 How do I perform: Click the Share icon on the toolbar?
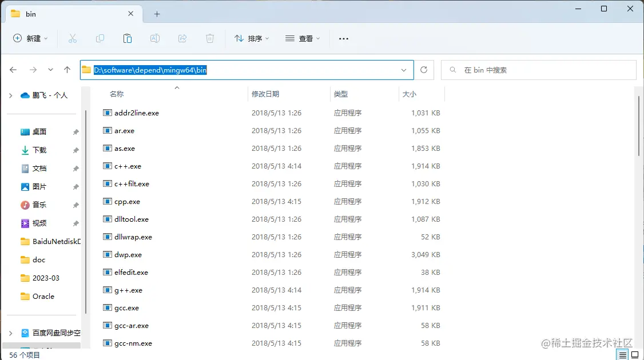182,38
